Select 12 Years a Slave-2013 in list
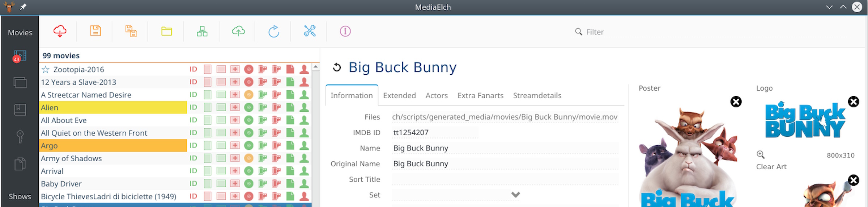 point(78,82)
